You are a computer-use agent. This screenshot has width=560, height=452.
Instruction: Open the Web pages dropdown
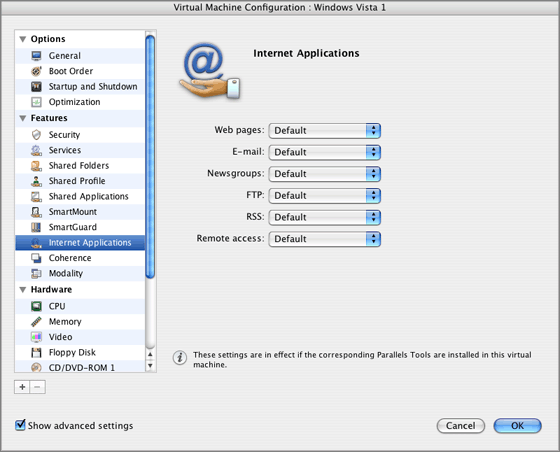pos(325,130)
